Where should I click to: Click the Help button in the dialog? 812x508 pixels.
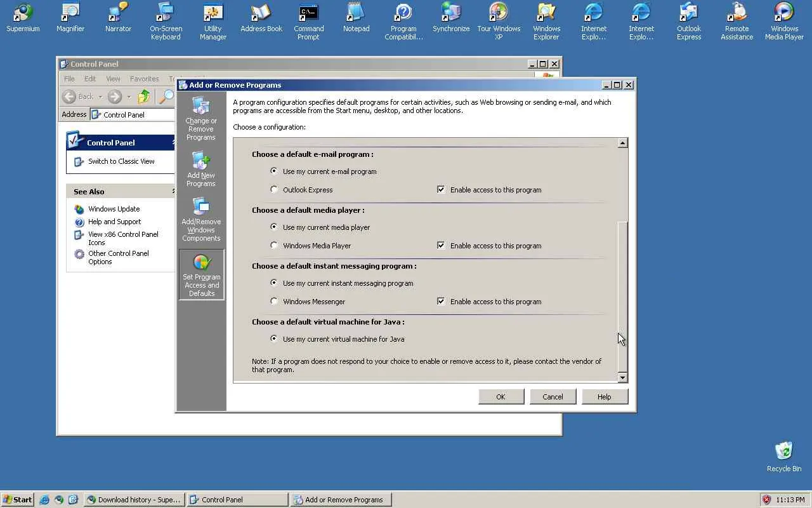coord(604,397)
